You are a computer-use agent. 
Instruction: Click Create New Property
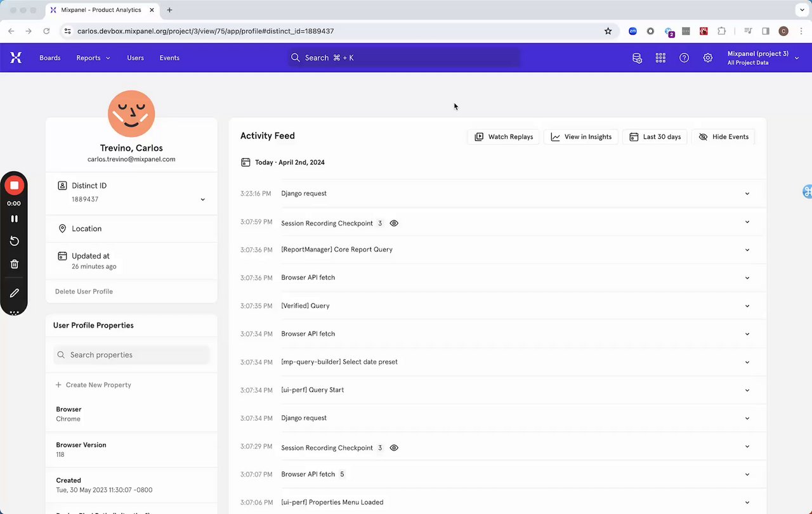pyautogui.click(x=93, y=385)
